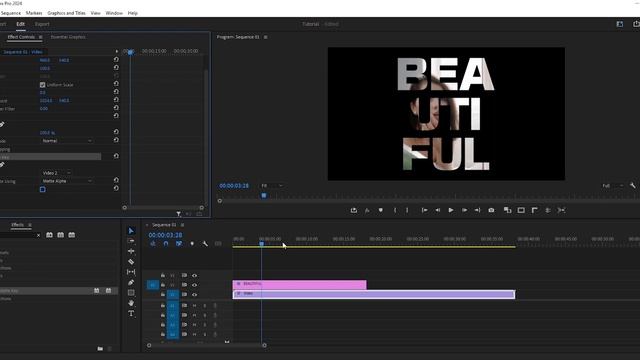Hide the bottom video track with the purple clip
This screenshot has height=360, width=640.
point(195,294)
